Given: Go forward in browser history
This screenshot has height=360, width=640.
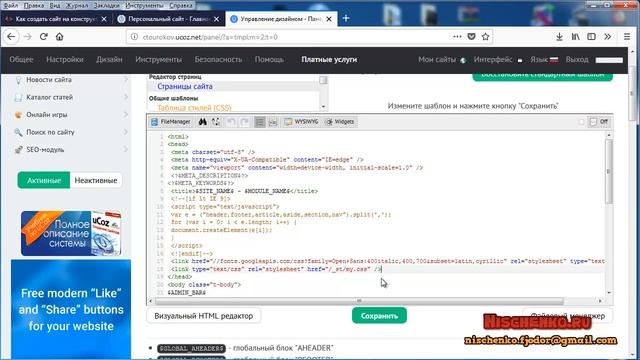Looking at the screenshot, I should (x=28, y=37).
